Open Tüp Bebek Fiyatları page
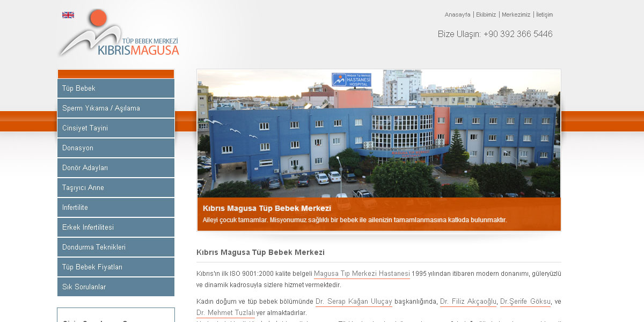The image size is (644, 322). [x=116, y=267]
